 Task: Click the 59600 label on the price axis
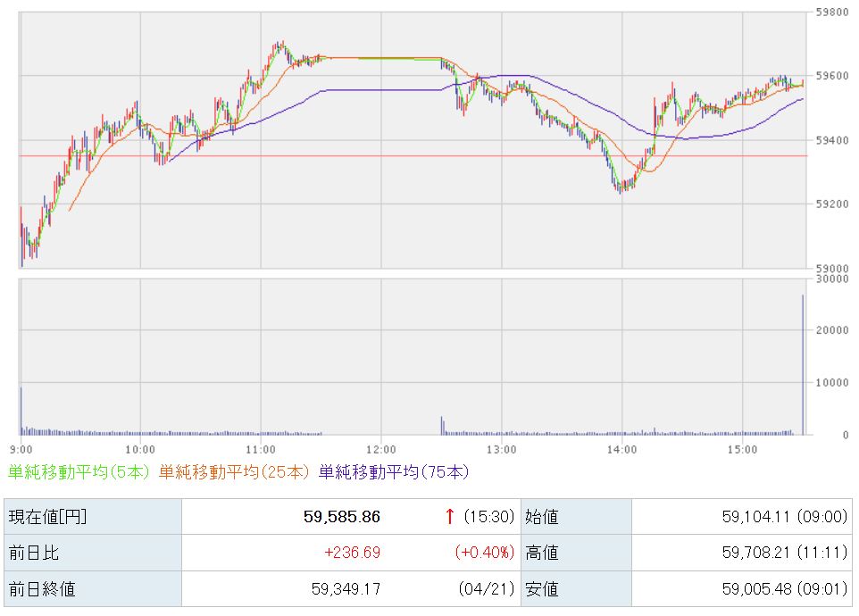(x=832, y=77)
